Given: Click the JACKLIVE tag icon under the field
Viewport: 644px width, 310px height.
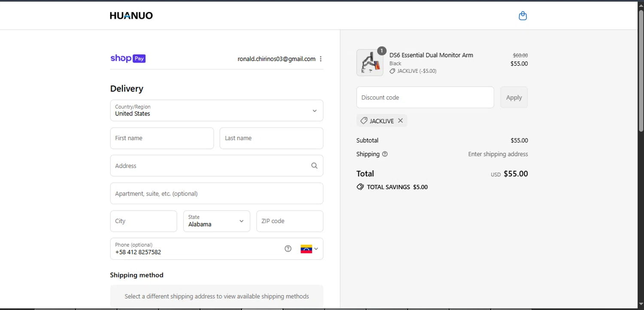Looking at the screenshot, I should pos(364,121).
